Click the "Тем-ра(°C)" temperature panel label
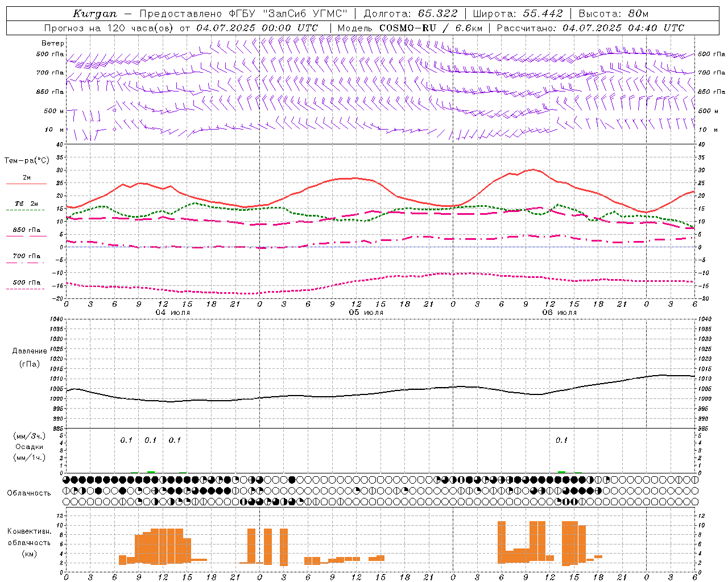The image size is (728, 582). (27, 161)
